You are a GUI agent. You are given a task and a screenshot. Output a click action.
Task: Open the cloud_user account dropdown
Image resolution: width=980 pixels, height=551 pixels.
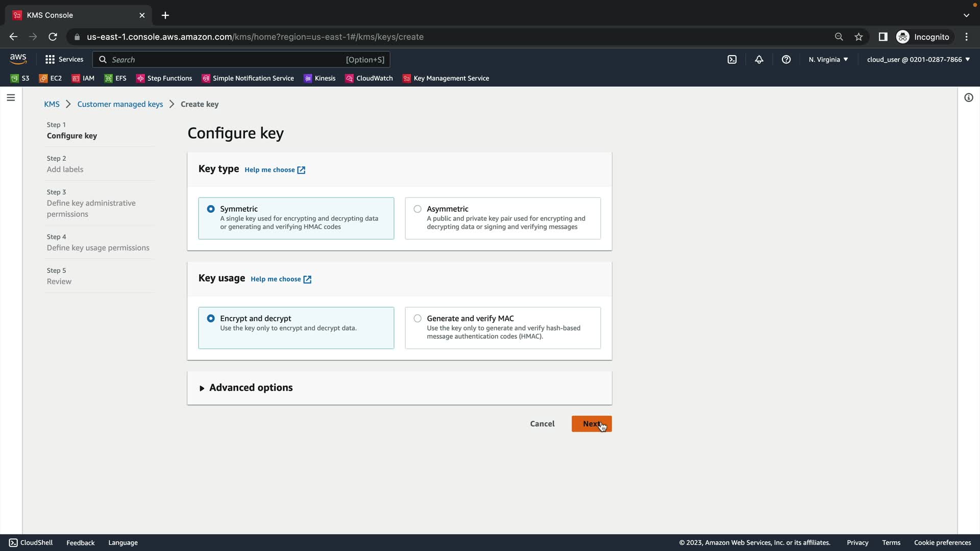918,60
